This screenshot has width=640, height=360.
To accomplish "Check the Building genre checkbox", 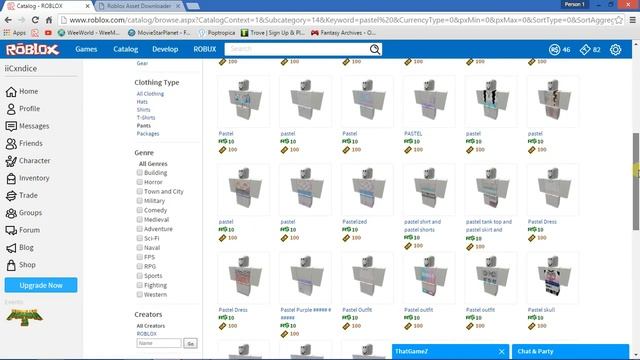I will (140, 173).
